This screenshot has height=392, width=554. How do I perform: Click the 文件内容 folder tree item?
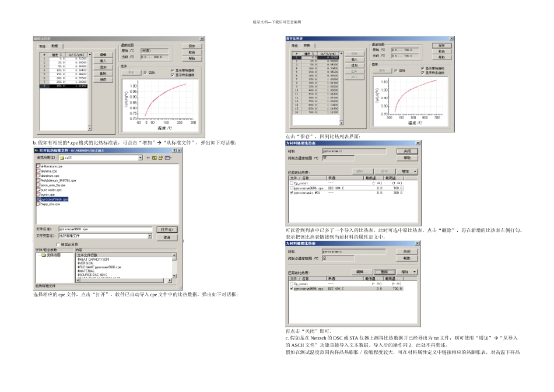tap(51, 255)
